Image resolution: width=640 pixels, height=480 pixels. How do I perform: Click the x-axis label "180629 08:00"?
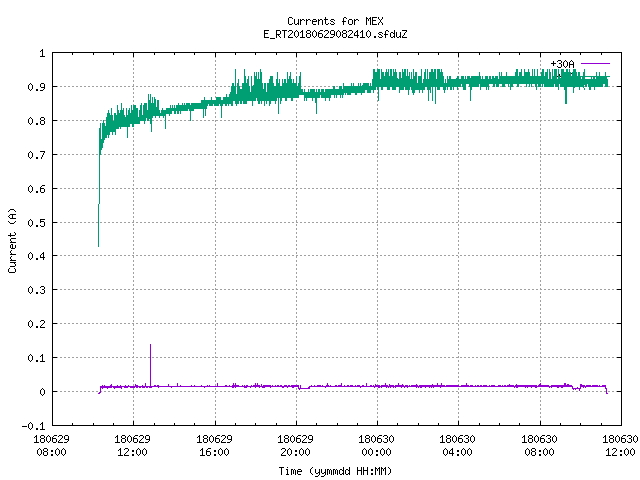[51, 446]
